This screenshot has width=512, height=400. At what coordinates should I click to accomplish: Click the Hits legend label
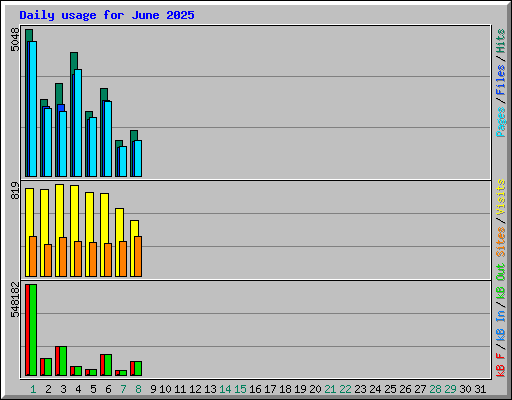point(500,41)
